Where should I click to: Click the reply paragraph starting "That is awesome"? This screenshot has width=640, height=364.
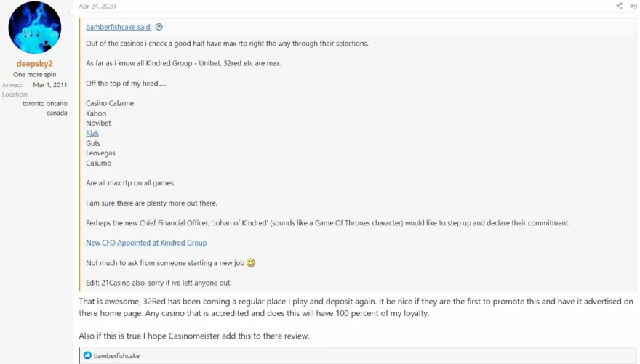tap(356, 307)
